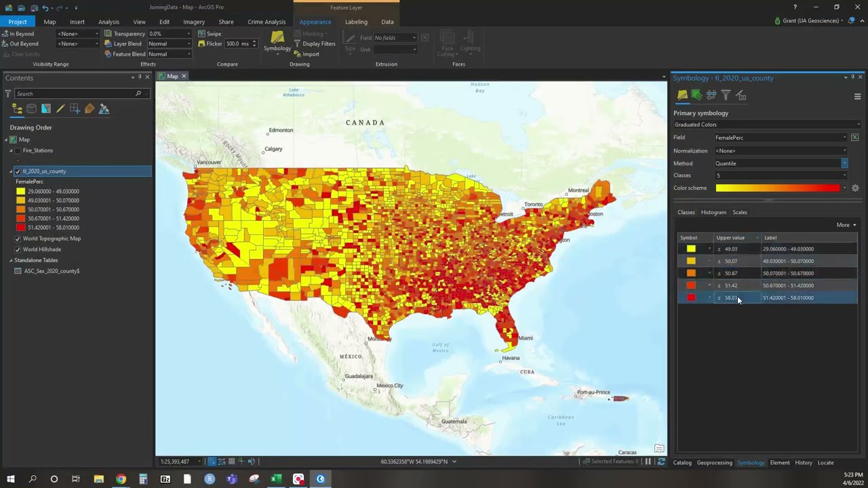Uncheck World Topographic Map layer

[18, 239]
